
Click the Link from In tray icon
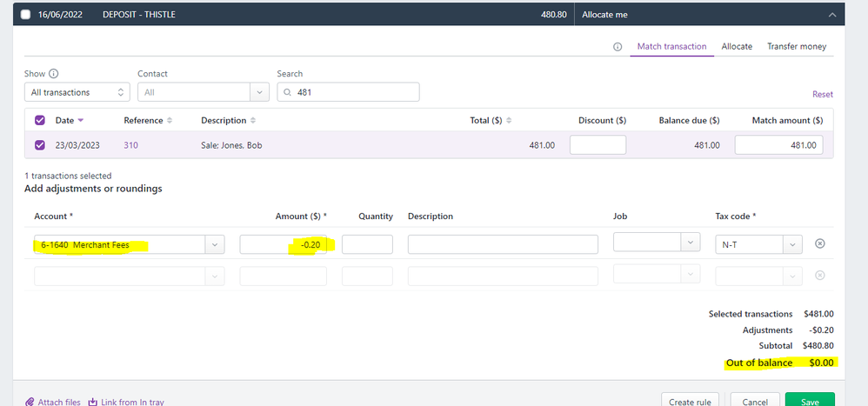(92, 403)
